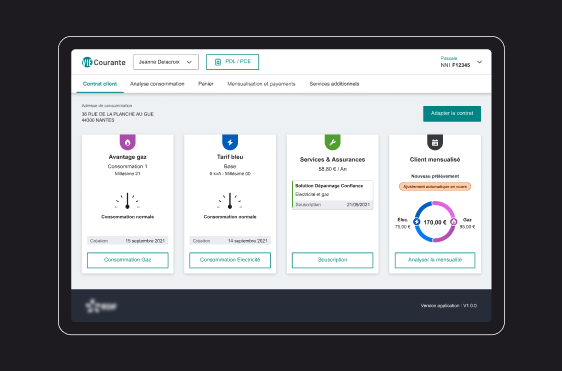Click the Souscription button
Screen dimensions: 562x371
click(x=333, y=260)
